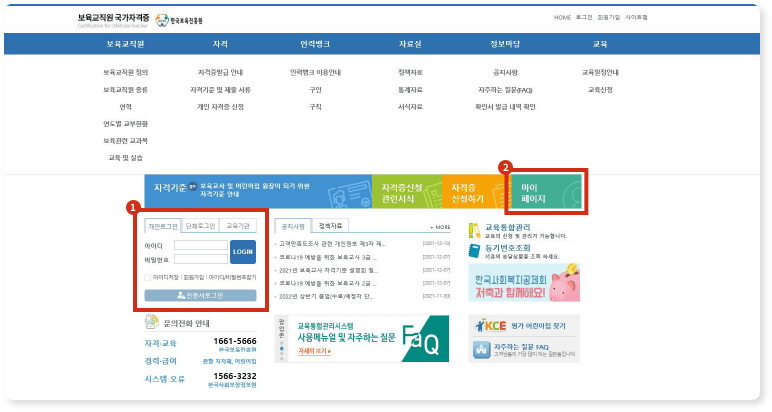Open submenu 자격기준 및 제출 서류

pos(220,90)
